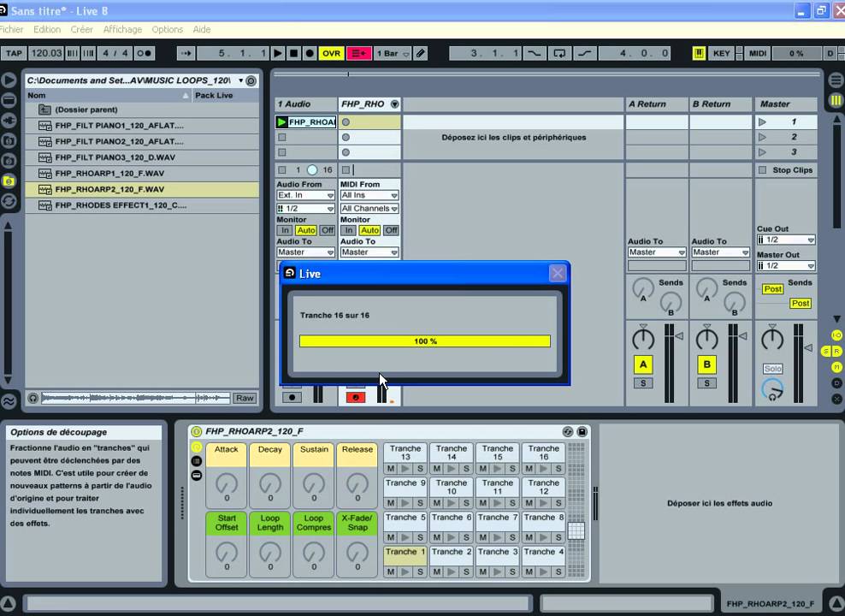Toggle the FHP_RHOARP2_120_F device activator
This screenshot has width=845, height=616.
[x=197, y=432]
